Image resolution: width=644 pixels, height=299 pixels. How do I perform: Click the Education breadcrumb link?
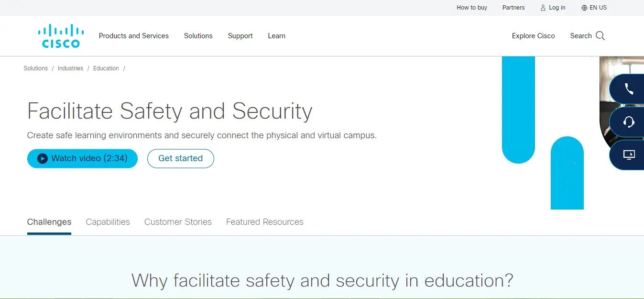click(x=106, y=68)
